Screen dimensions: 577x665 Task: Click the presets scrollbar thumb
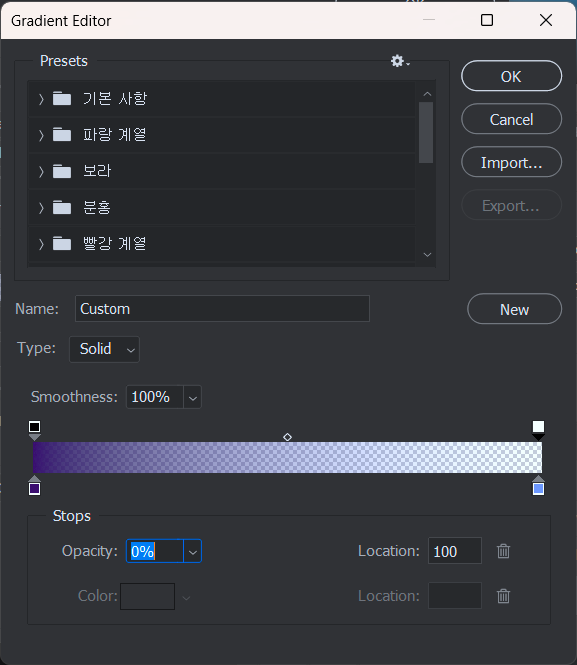pos(426,132)
